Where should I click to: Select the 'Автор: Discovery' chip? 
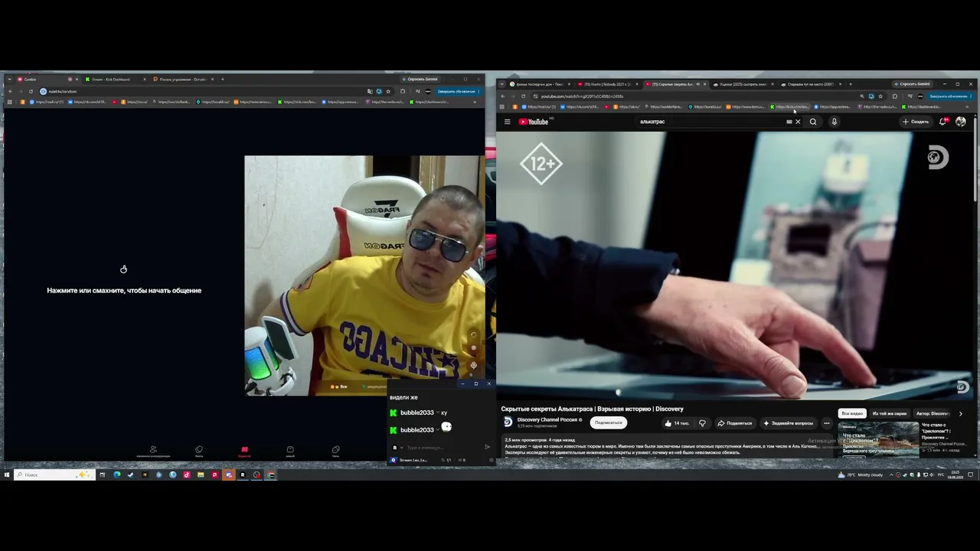933,413
